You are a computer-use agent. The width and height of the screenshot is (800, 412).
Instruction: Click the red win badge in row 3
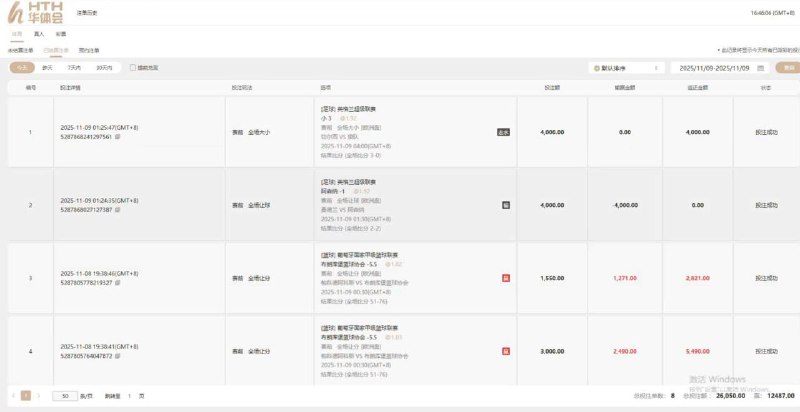[x=504, y=279]
